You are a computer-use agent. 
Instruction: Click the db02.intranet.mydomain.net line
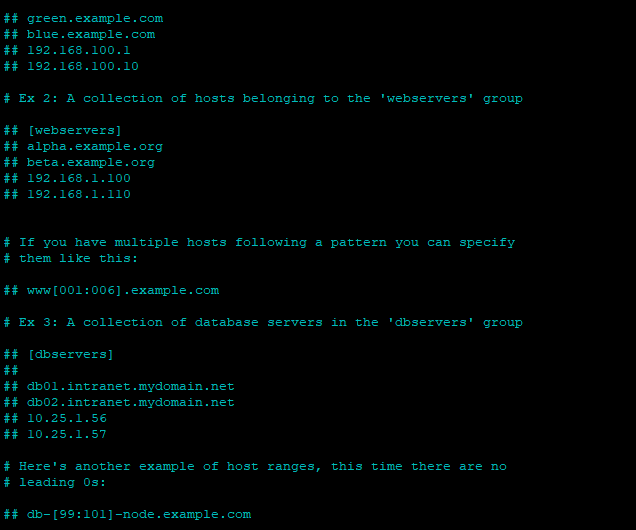119,402
